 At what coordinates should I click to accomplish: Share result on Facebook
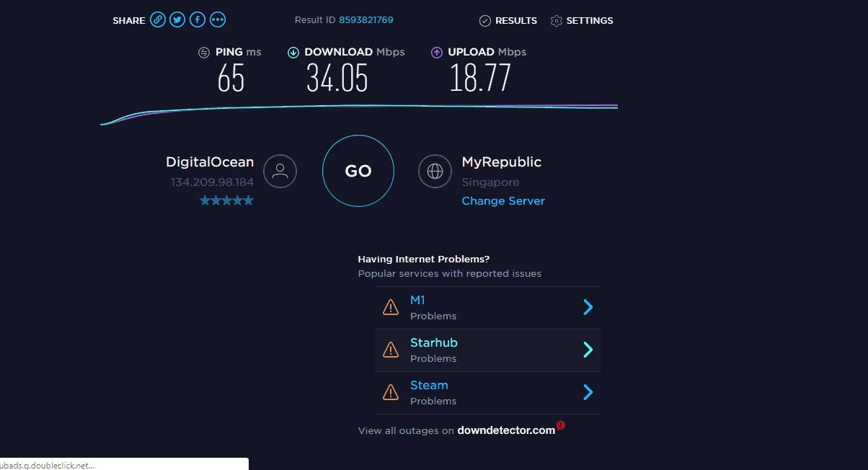(x=198, y=20)
